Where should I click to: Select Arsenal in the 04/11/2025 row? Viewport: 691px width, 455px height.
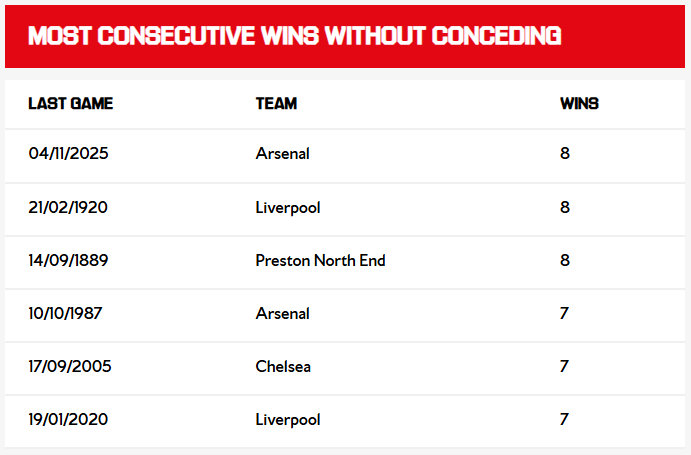tap(283, 154)
